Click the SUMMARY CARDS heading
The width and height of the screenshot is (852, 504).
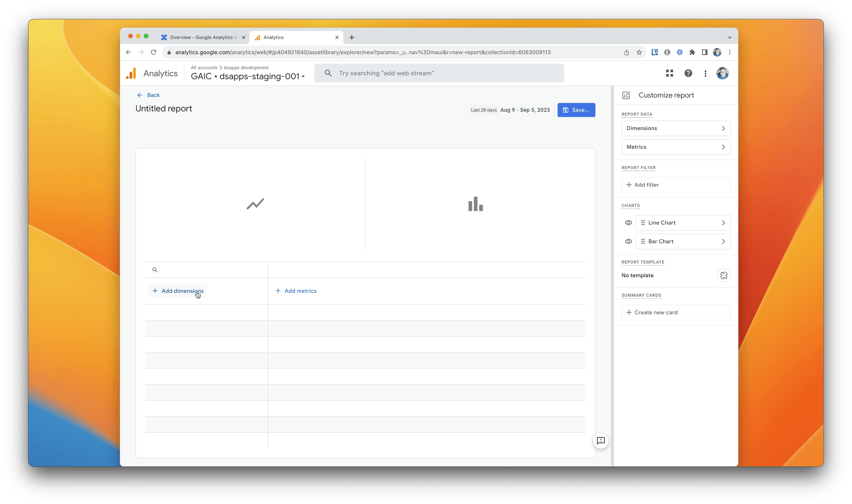[641, 295]
